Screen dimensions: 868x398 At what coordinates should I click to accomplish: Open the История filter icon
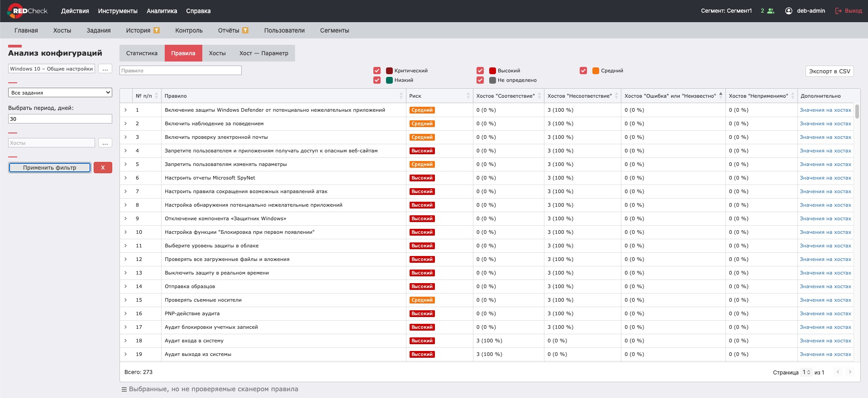tap(157, 30)
